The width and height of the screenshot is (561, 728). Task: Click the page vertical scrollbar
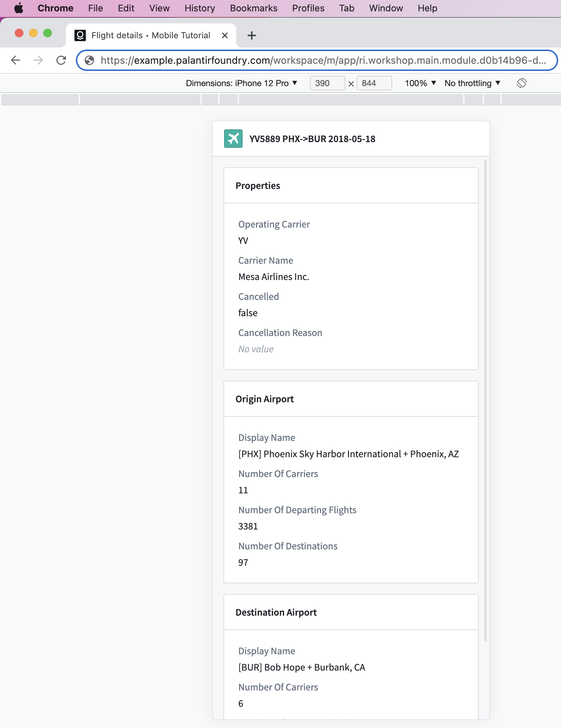485,401
